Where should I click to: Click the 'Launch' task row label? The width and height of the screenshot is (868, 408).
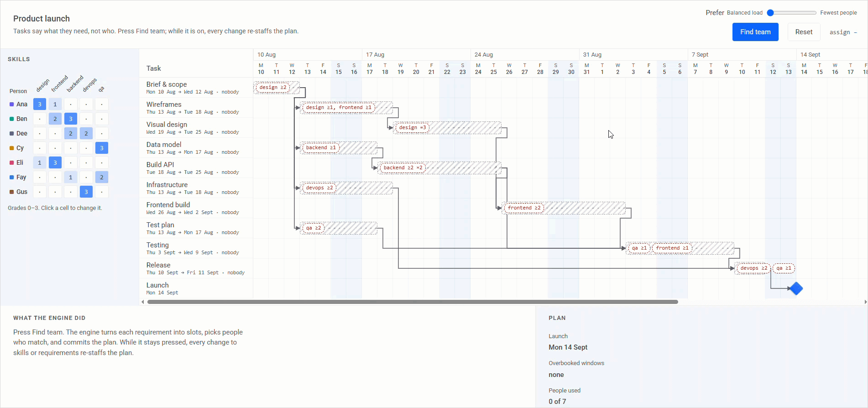[x=157, y=285]
